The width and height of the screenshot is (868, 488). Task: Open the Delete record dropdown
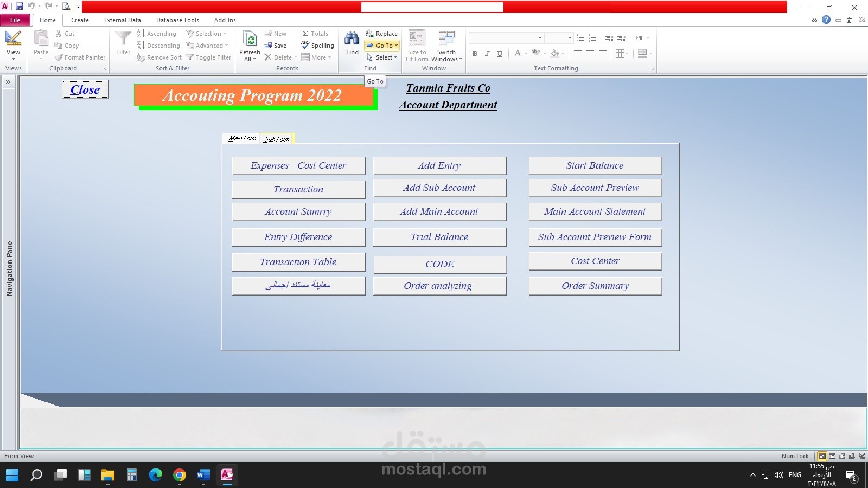pos(280,57)
